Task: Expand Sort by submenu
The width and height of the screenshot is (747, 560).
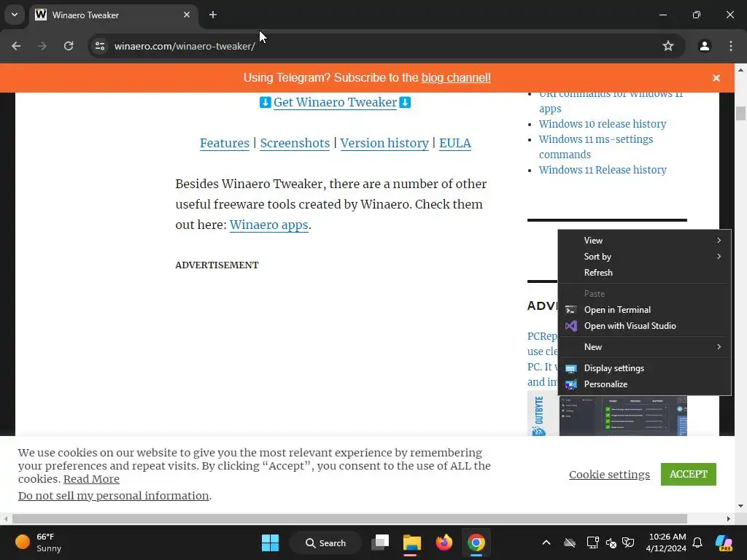Action: [644, 257]
